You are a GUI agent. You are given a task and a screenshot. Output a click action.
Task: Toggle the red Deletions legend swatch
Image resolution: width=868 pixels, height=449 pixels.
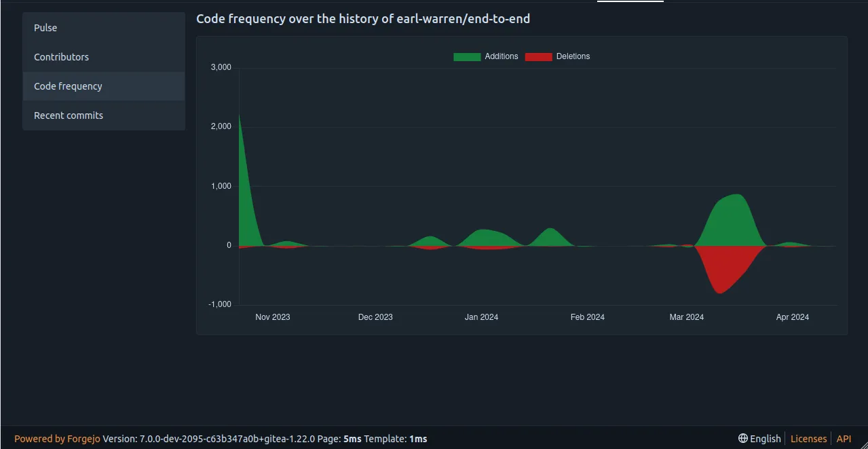[x=538, y=56]
